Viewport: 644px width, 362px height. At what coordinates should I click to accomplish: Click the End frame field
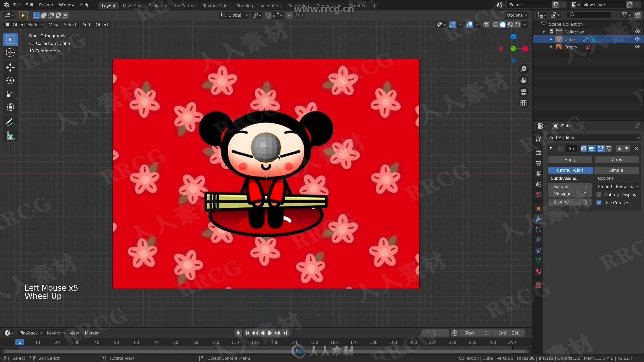[x=508, y=333]
